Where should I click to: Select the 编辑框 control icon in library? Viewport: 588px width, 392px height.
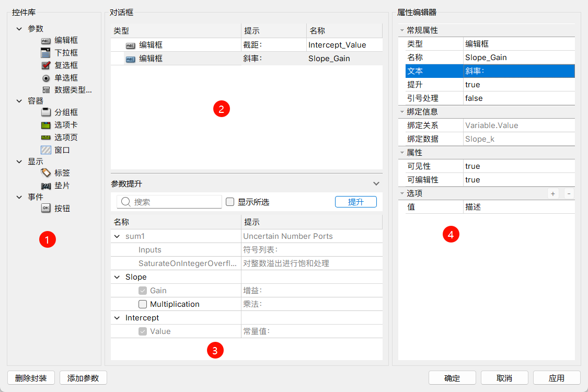46,40
